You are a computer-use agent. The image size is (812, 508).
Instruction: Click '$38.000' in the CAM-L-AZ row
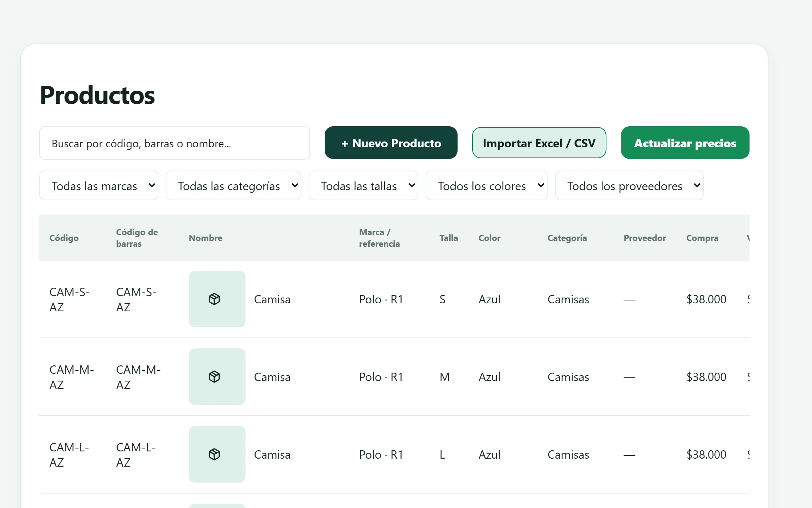click(706, 455)
